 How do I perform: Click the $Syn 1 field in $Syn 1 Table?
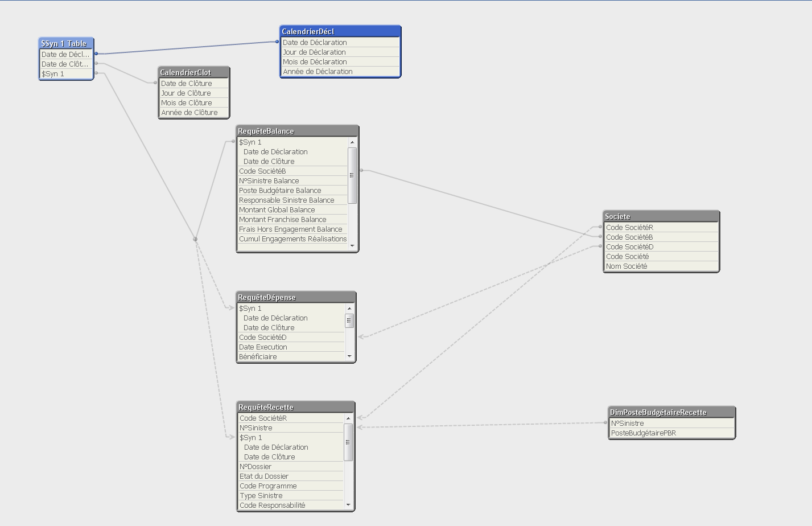click(x=66, y=73)
